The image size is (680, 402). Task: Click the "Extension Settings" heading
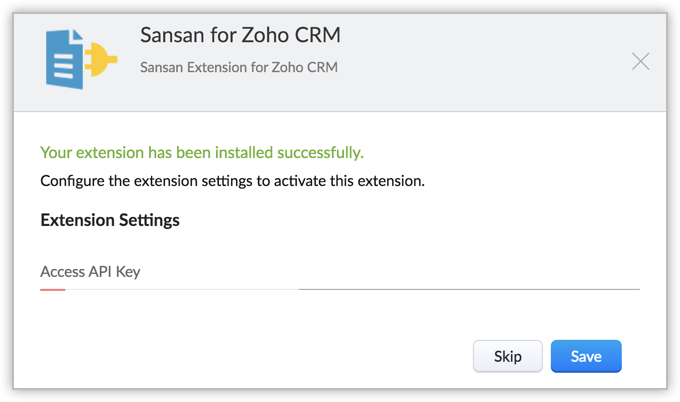(x=110, y=220)
